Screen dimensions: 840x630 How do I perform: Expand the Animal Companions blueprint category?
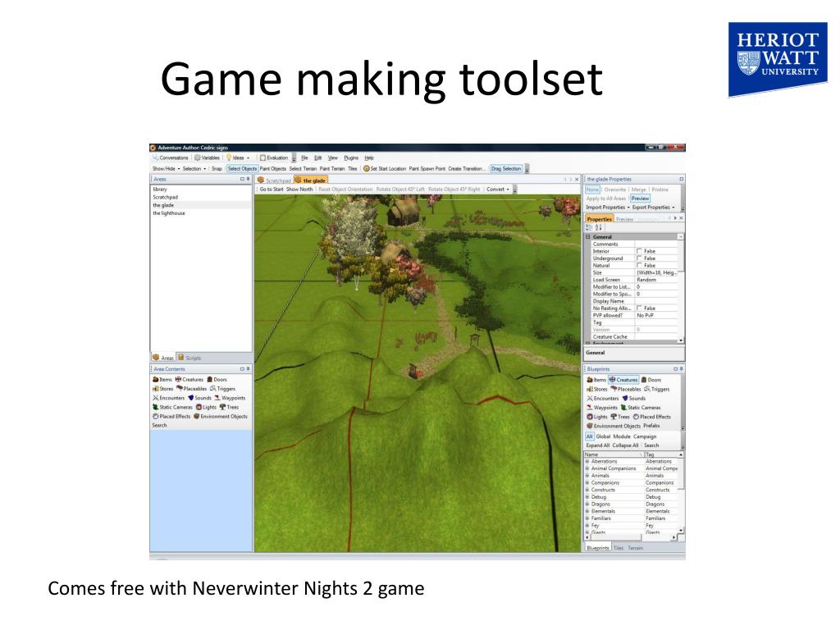pyautogui.click(x=587, y=468)
